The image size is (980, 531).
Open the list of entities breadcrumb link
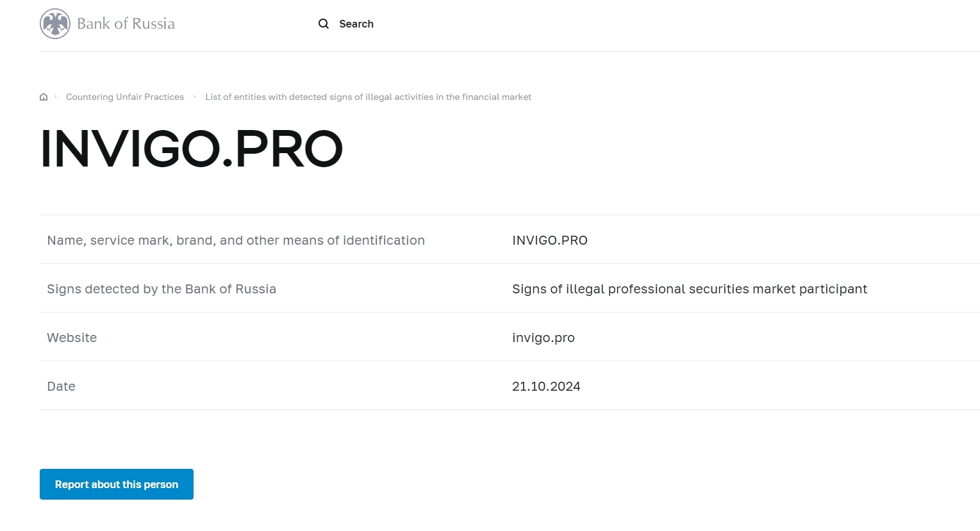[x=368, y=97]
